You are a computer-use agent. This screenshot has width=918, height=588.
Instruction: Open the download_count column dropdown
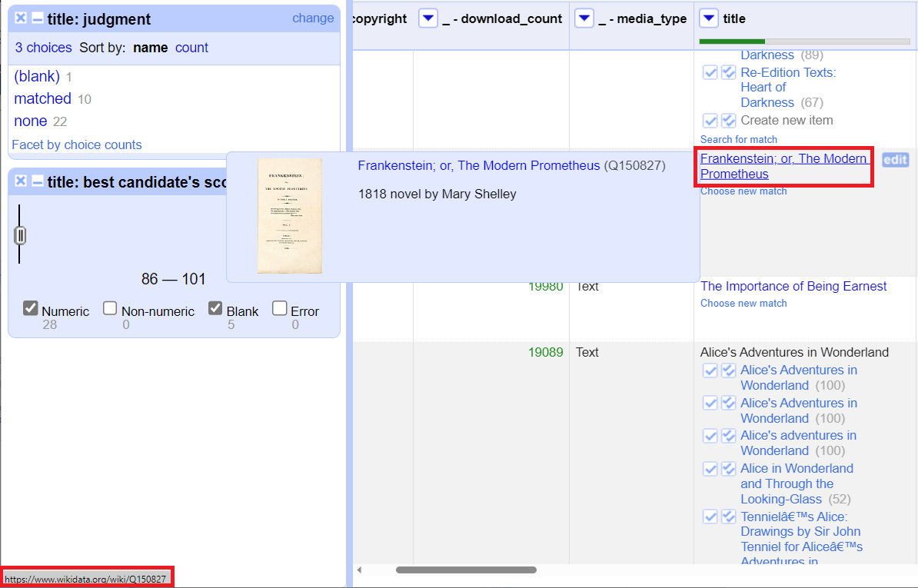coord(428,18)
